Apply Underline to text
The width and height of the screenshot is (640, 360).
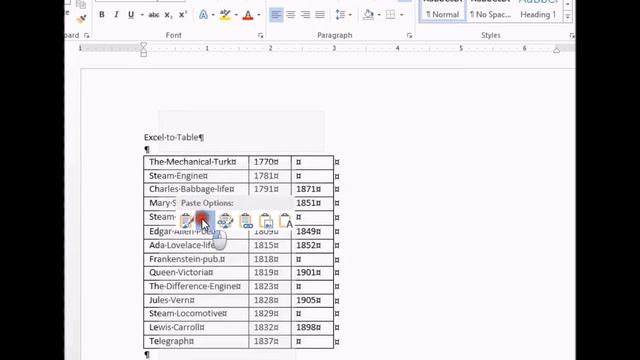tap(131, 15)
